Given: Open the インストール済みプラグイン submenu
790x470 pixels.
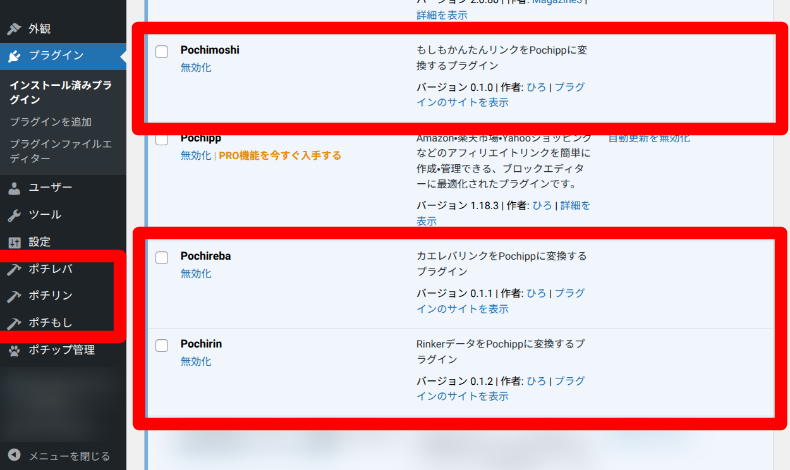Looking at the screenshot, I should pos(61,92).
